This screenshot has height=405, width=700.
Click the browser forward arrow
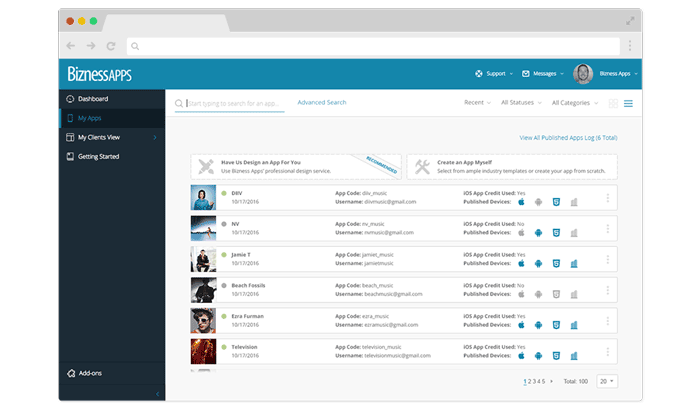coord(91,46)
